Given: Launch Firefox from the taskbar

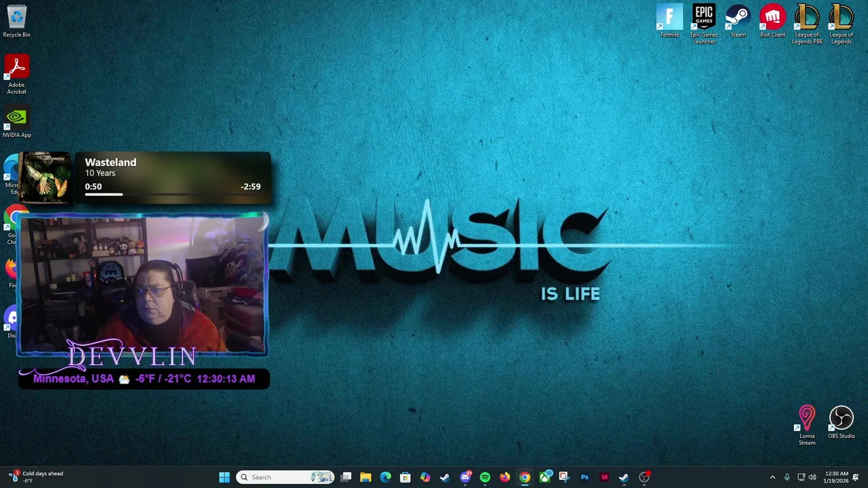Looking at the screenshot, I should tap(505, 477).
